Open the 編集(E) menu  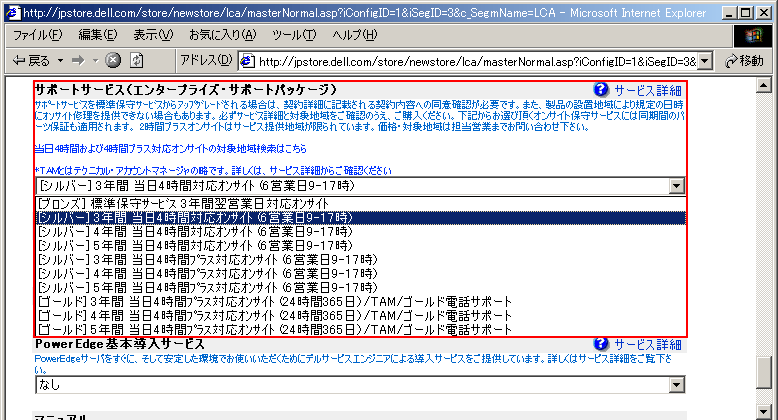click(98, 35)
